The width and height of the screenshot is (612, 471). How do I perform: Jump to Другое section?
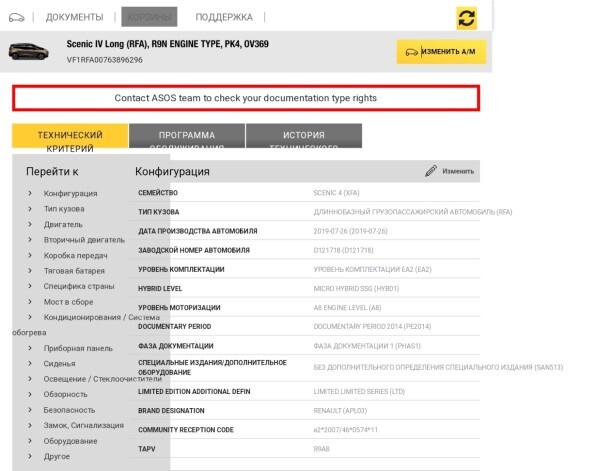coord(57,456)
